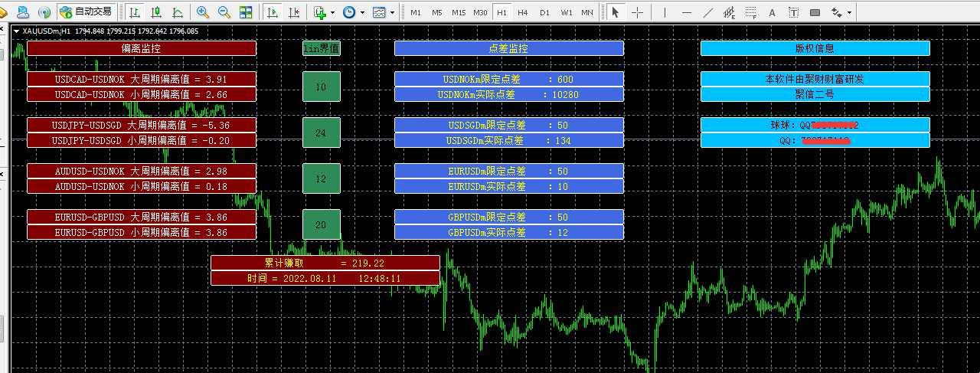This screenshot has width=980, height=373.
Task: Select the text label 'T' tool
Action: tap(793, 12)
